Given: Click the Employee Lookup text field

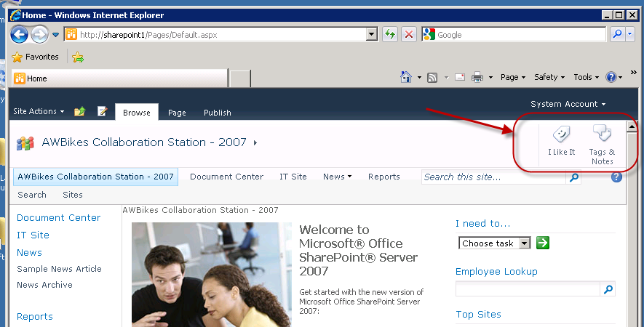Looking at the screenshot, I should (528, 289).
